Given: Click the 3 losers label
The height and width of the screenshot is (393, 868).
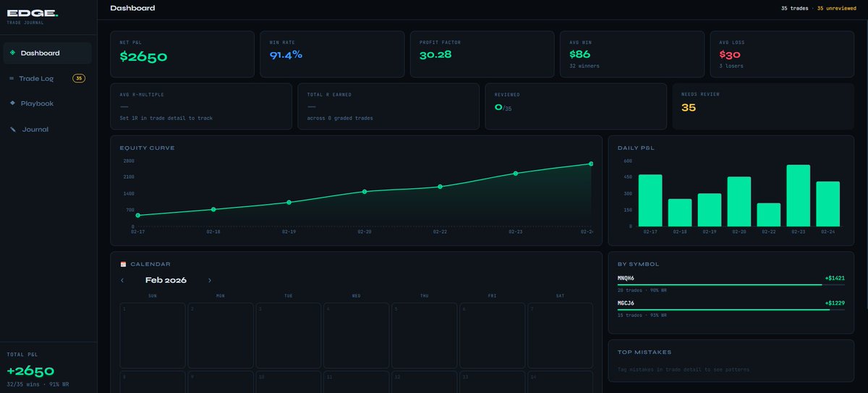Looking at the screenshot, I should tap(731, 66).
